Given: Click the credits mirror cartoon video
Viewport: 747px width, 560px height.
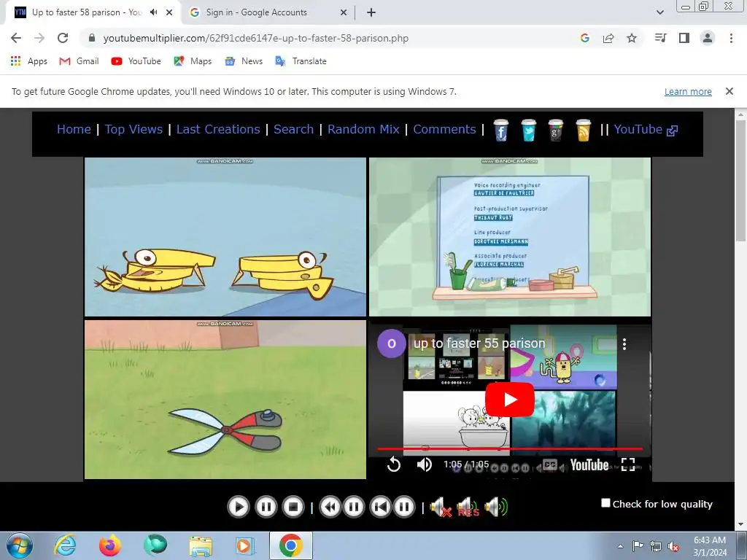Looking at the screenshot, I should coord(510,237).
